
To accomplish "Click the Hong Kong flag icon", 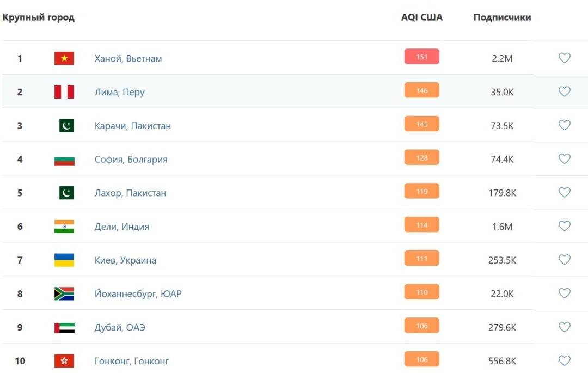I will (x=64, y=360).
